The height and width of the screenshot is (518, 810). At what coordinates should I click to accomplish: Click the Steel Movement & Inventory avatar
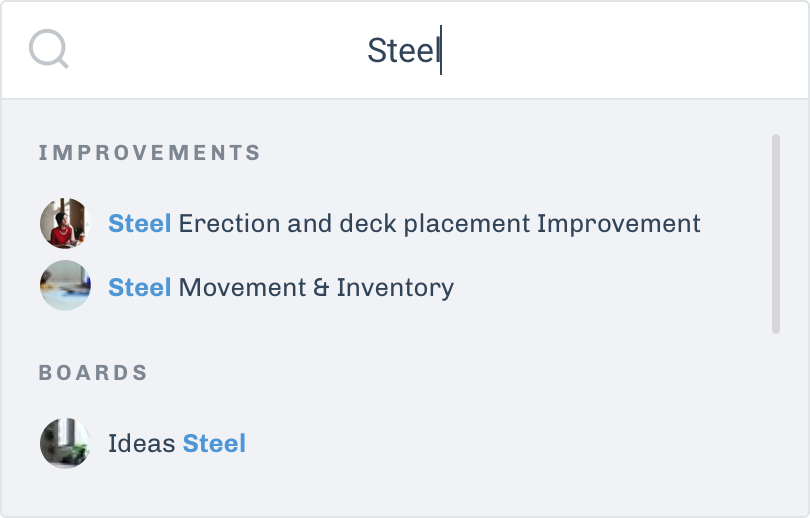[65, 286]
